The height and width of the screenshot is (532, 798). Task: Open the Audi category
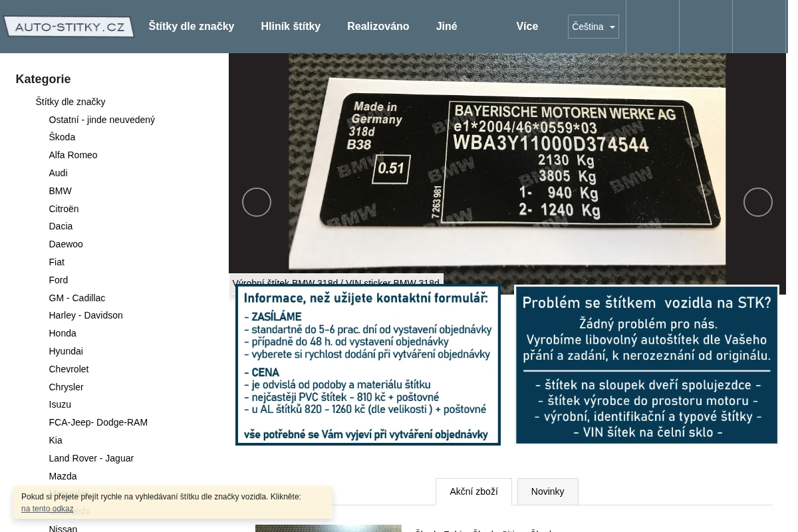[x=58, y=173]
